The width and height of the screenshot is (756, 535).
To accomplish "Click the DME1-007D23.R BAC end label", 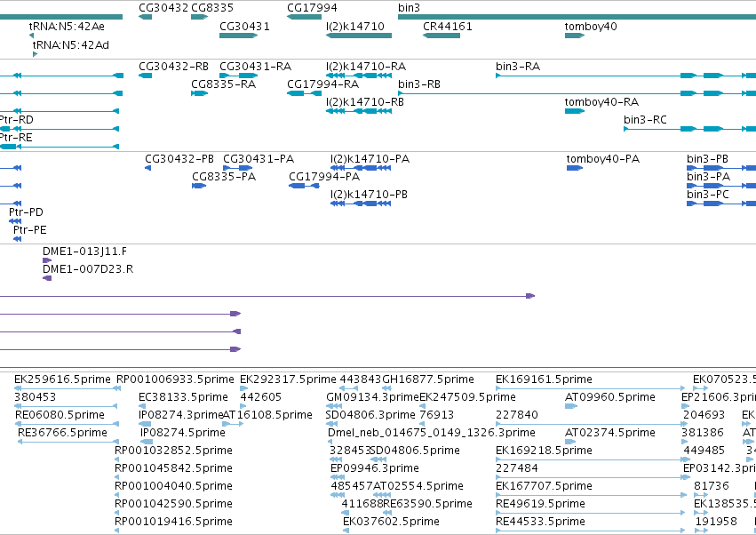I will click(88, 269).
